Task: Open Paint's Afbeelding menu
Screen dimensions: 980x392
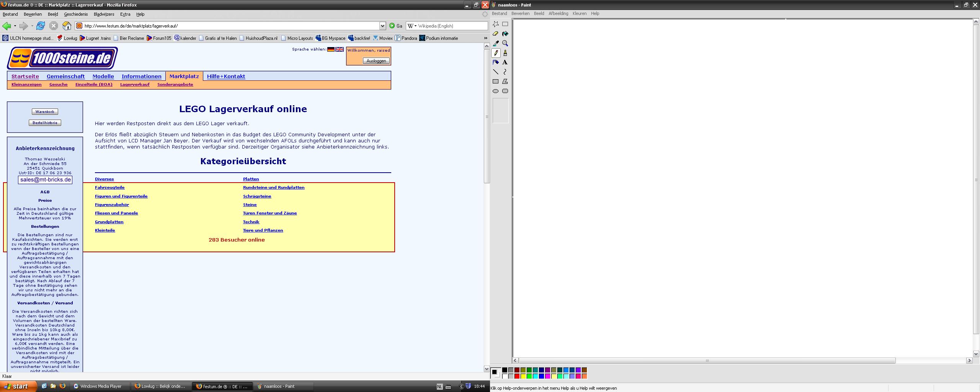Action: [558, 13]
